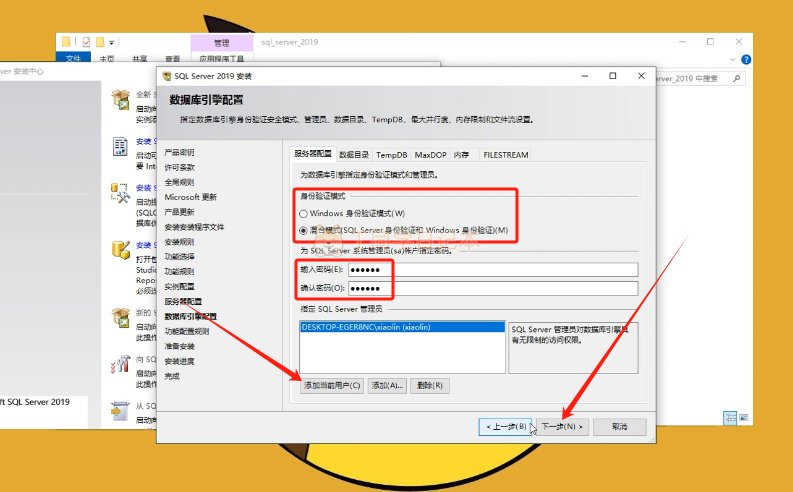Click the 删除(R) button
Image resolution: width=793 pixels, height=492 pixels.
[430, 385]
